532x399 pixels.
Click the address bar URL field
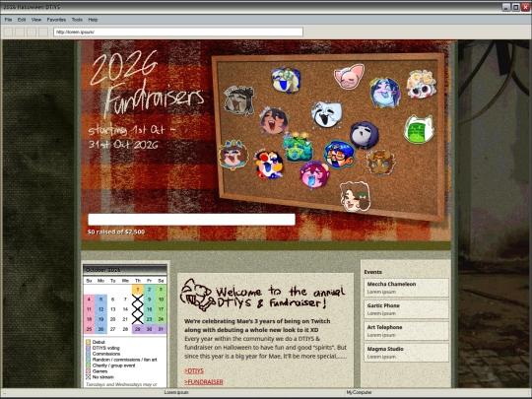point(178,32)
